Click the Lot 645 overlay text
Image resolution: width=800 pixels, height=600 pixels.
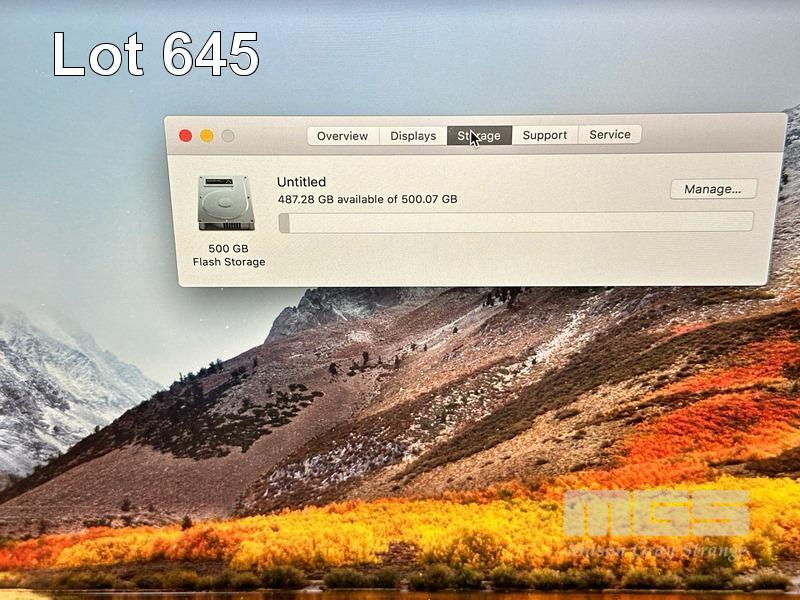155,54
